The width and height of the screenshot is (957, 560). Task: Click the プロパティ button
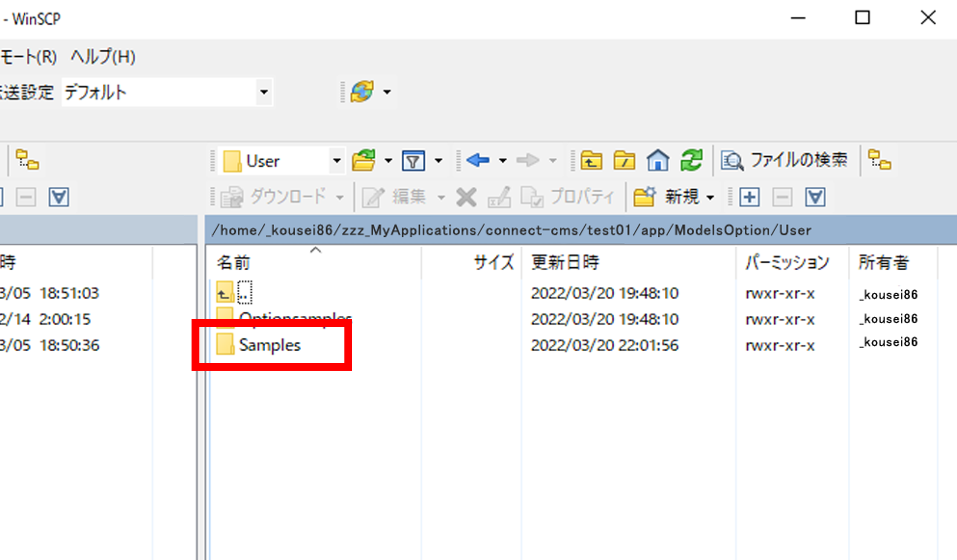(x=567, y=197)
